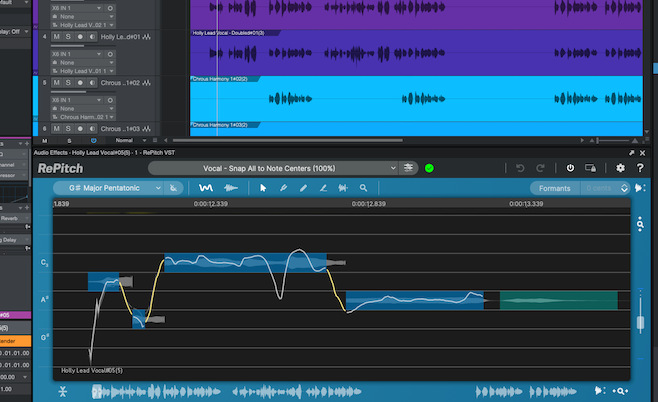Record-arm track 5 Chorus Harmony

click(80, 83)
